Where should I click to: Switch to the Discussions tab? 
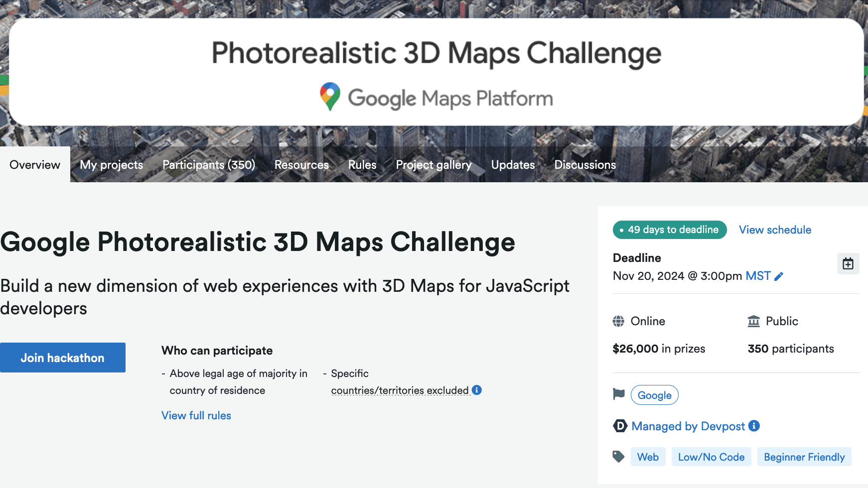pos(584,164)
